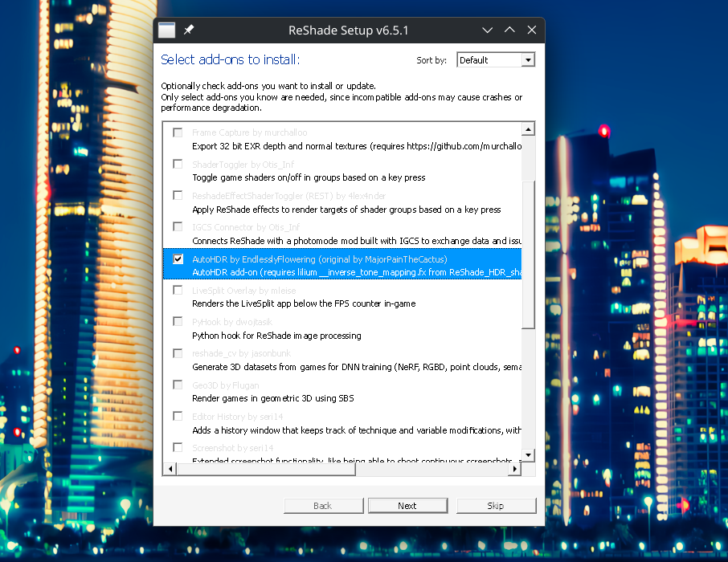728x562 pixels.
Task: Check the ShaderToggler by Otis_Inf add-on
Action: coord(178,165)
